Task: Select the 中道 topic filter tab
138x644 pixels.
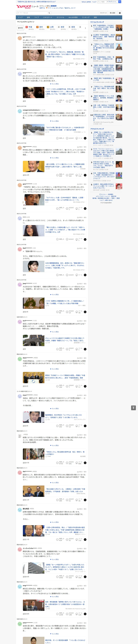Action: tap(30, 28)
